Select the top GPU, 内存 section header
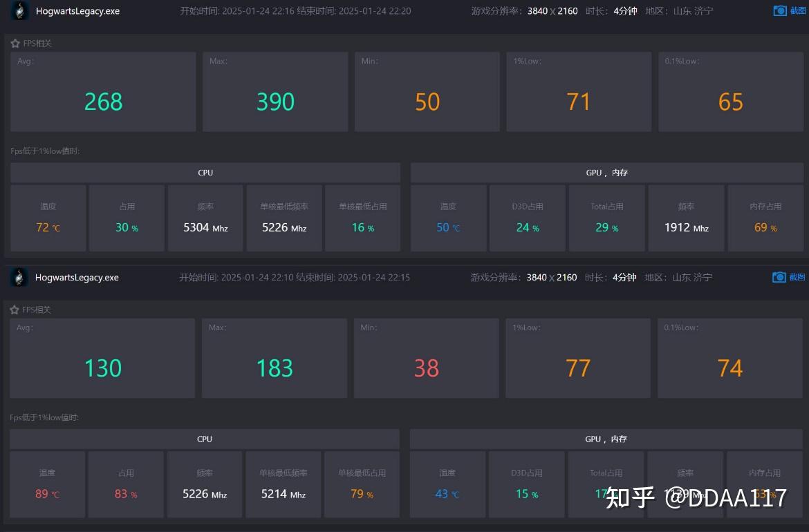 click(607, 173)
